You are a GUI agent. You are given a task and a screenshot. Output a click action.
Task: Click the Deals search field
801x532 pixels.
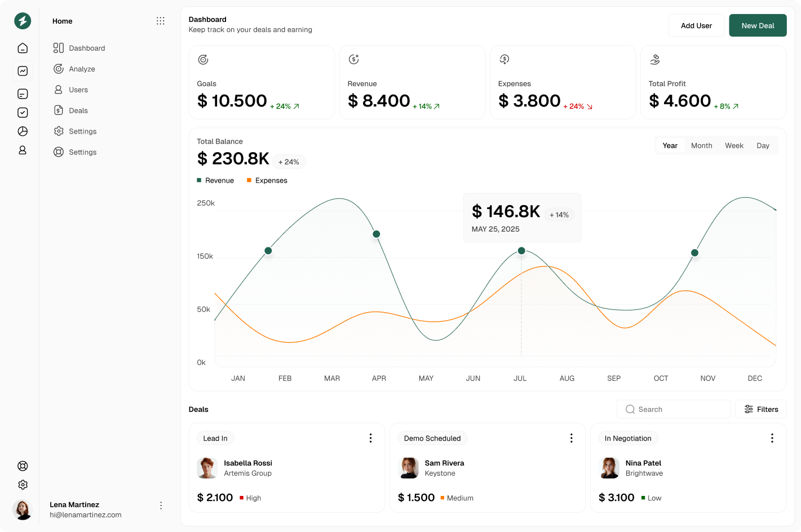674,409
